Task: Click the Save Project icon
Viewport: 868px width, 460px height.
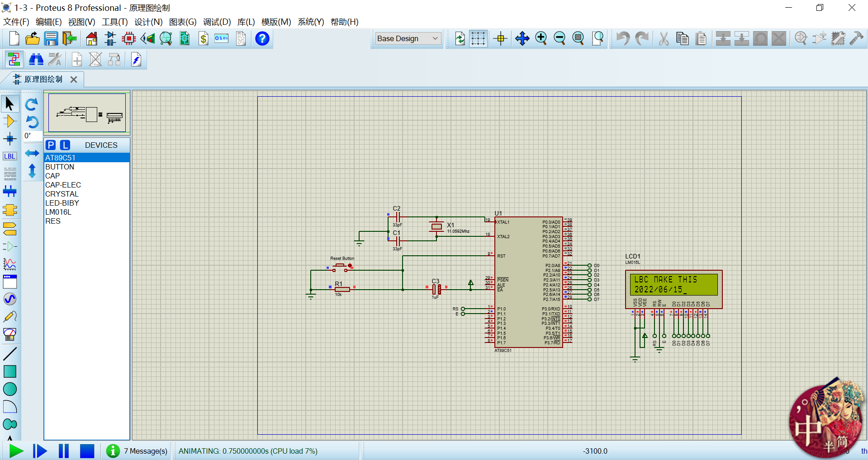Action: (51, 39)
